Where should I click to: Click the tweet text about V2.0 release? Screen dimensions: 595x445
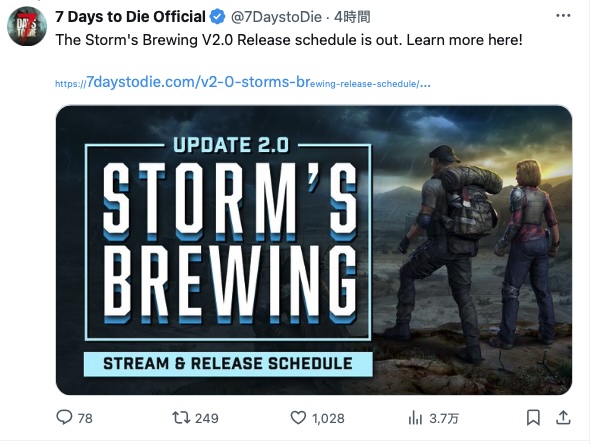click(289, 40)
